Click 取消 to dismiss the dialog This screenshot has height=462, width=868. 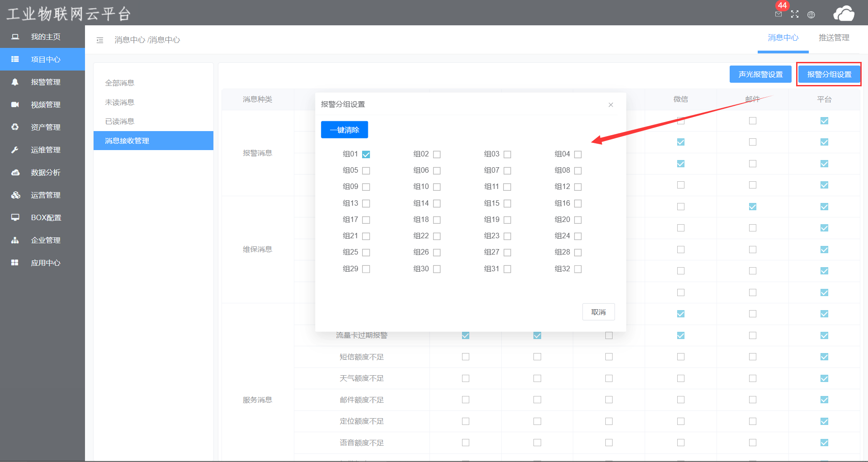click(x=598, y=312)
